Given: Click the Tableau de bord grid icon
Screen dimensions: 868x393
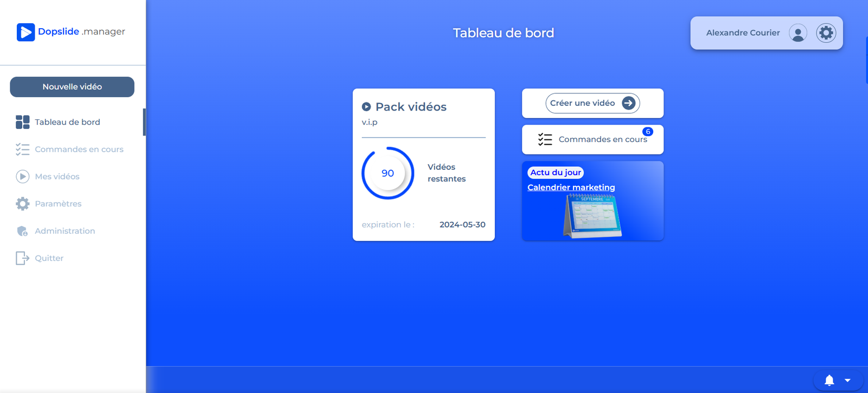Looking at the screenshot, I should tap(22, 122).
